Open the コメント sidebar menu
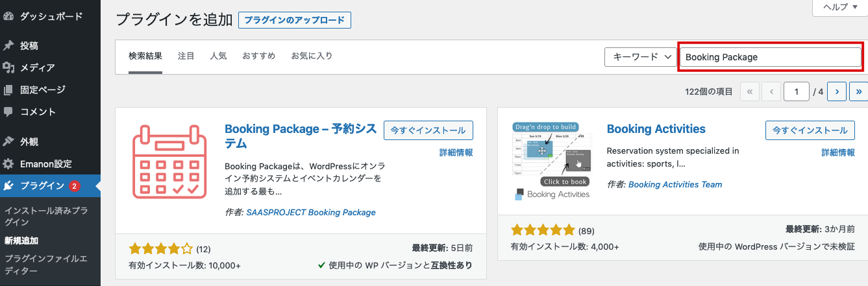 [x=50, y=112]
